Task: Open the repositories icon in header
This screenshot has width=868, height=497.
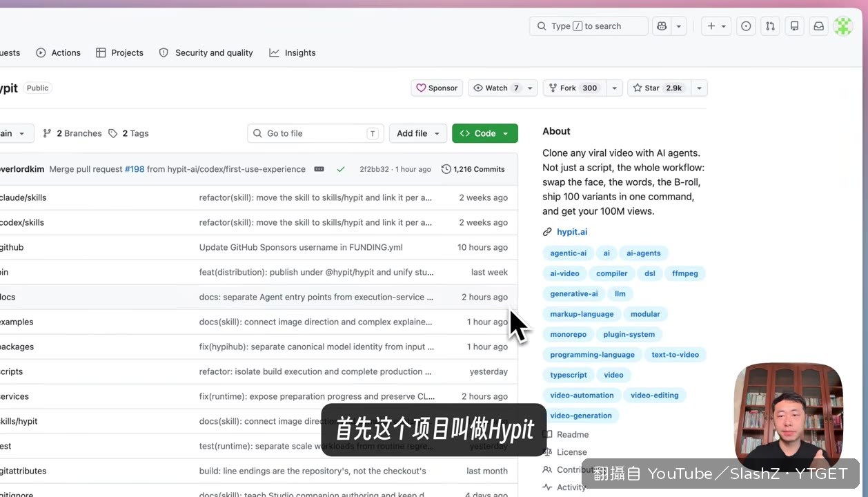Action: (794, 26)
